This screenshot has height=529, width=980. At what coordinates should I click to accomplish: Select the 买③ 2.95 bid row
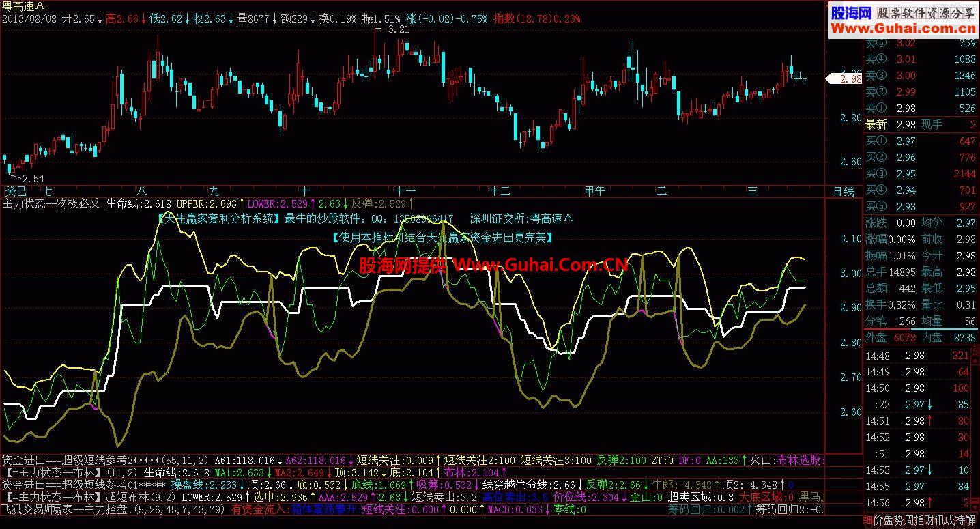point(921,173)
